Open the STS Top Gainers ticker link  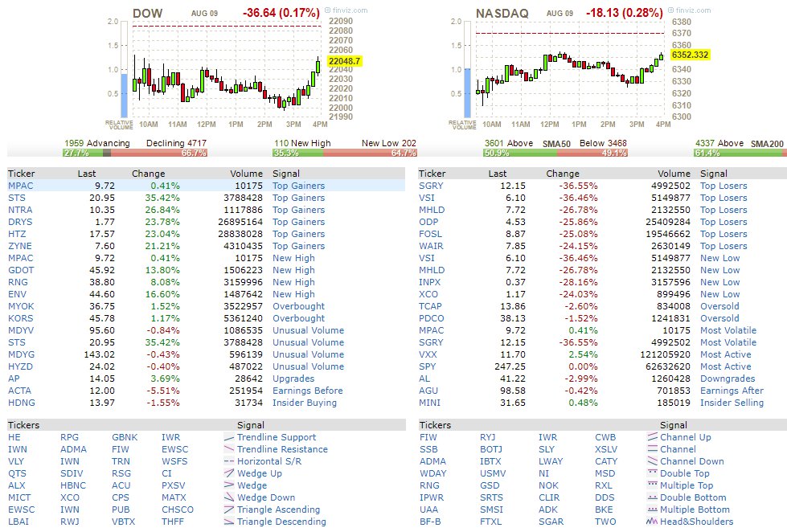tap(17, 198)
